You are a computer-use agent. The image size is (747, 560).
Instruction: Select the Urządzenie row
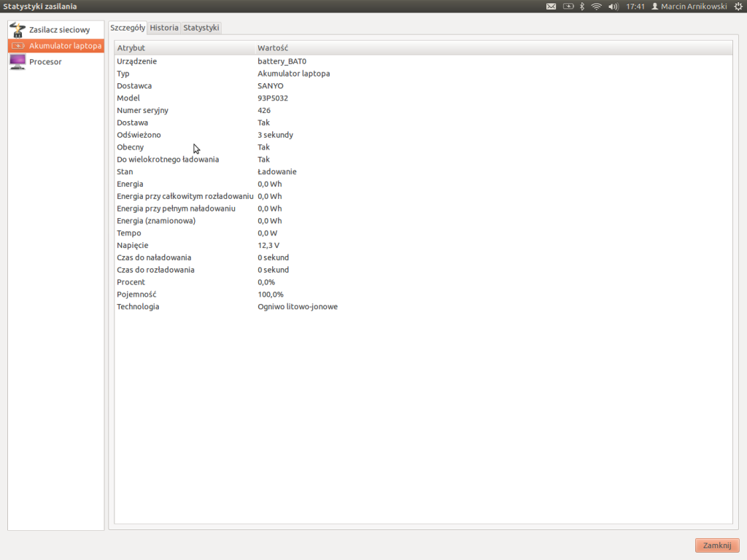pyautogui.click(x=423, y=61)
